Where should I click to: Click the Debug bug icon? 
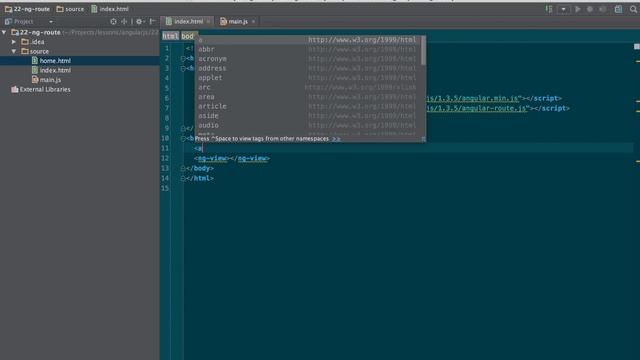click(590, 9)
